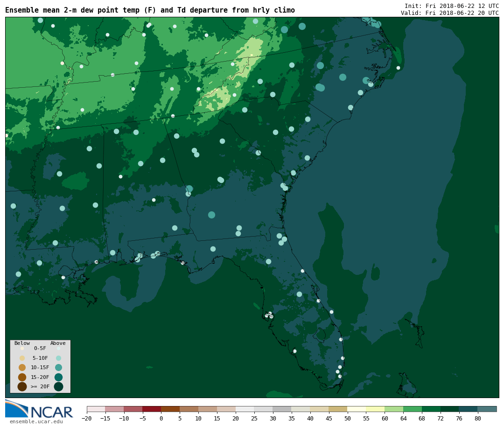Pick the colorbar swatch between 68 and 72
Image resolution: width=504 pixels, height=427 pixels.
click(x=431, y=409)
